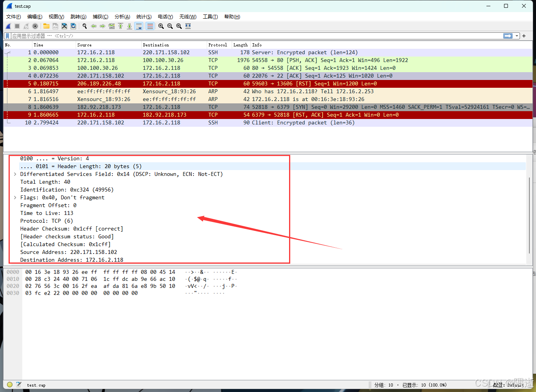Reload the current capture file
536x392 pixels.
click(73, 26)
